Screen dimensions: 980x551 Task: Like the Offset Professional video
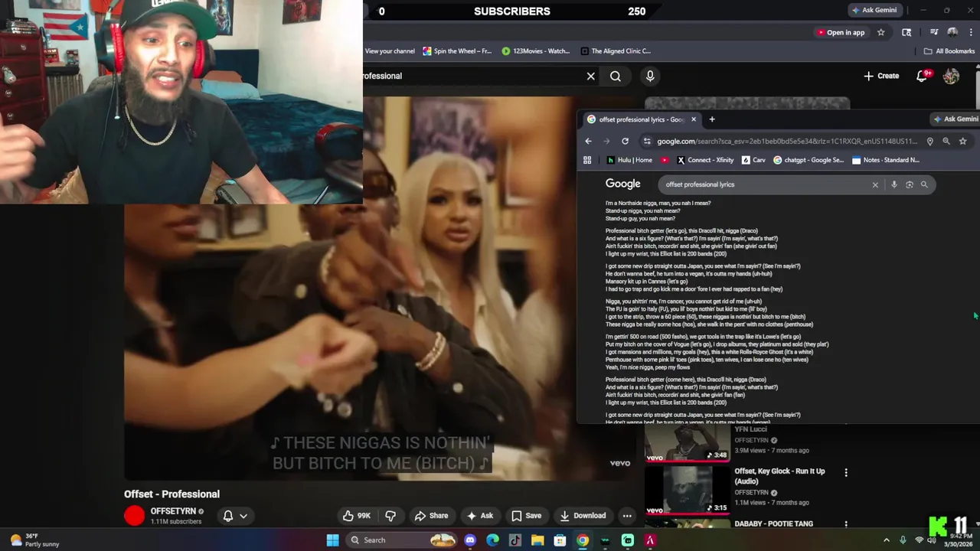(356, 516)
